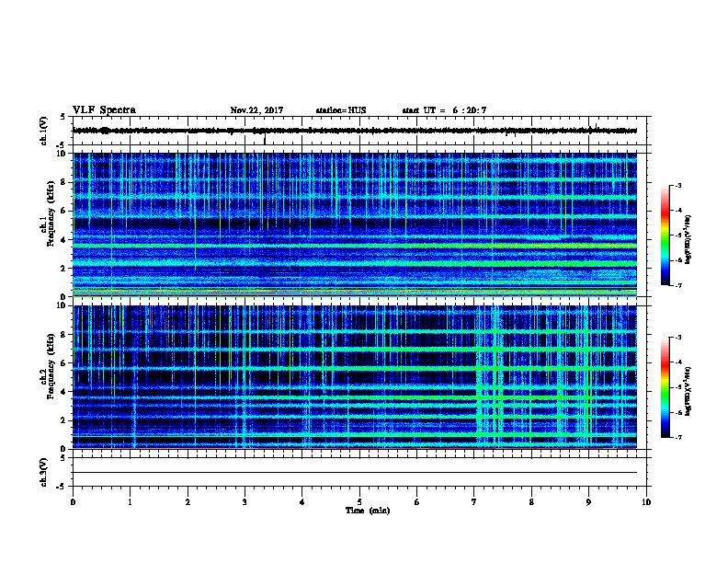This screenshot has width=728, height=563.
Task: Click the "station=HUS" header text
Action: tap(341, 110)
